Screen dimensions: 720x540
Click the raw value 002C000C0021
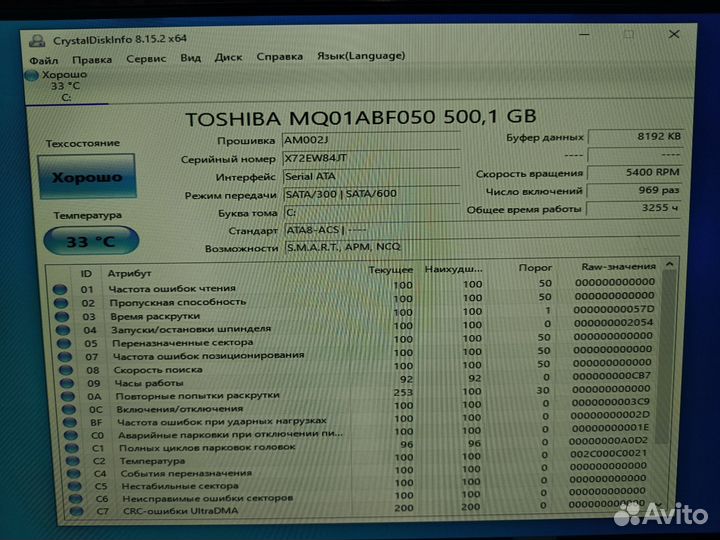pyautogui.click(x=608, y=454)
